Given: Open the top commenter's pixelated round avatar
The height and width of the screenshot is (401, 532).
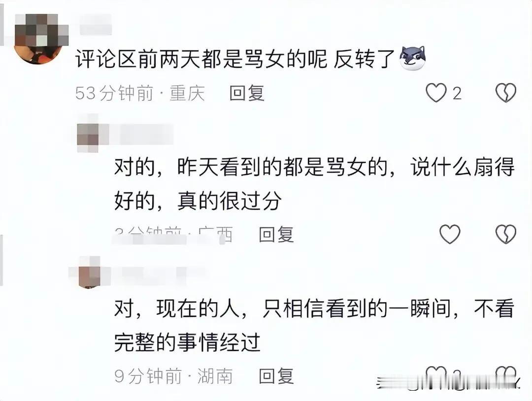Looking at the screenshot, I should [x=38, y=39].
